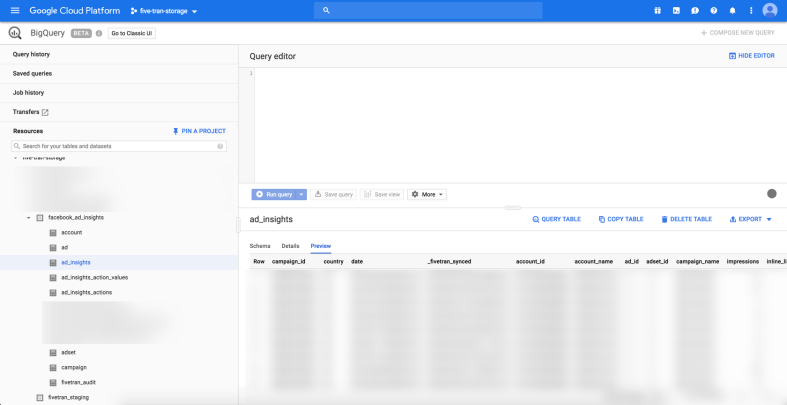The height and width of the screenshot is (405, 787).
Task: Click the info icon next to BETA
Action: click(x=98, y=33)
